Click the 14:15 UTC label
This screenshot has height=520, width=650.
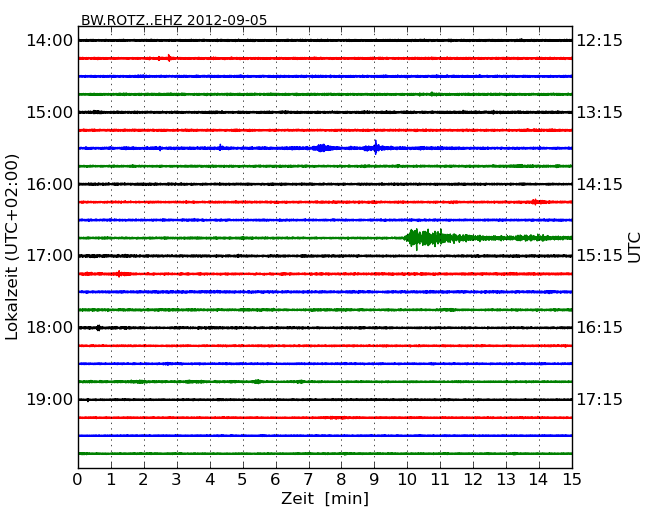tap(600, 184)
